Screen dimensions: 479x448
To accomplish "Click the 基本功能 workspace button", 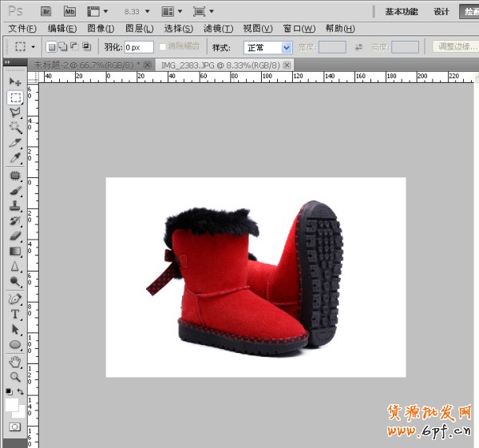I will tap(401, 12).
